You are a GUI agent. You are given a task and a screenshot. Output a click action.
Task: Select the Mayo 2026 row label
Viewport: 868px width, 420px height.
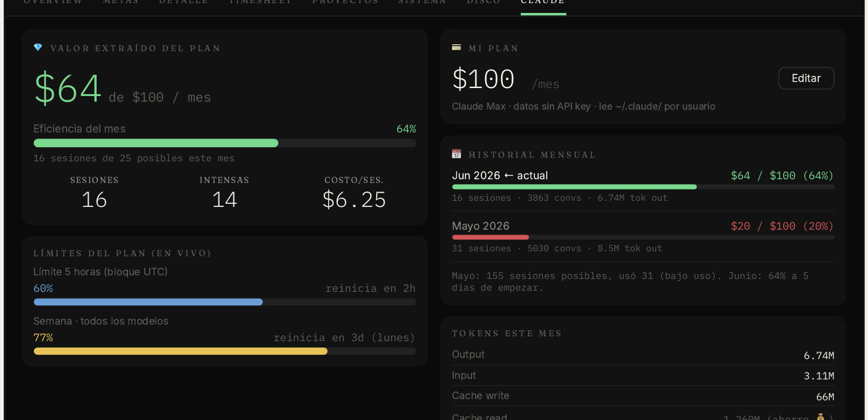tap(481, 226)
